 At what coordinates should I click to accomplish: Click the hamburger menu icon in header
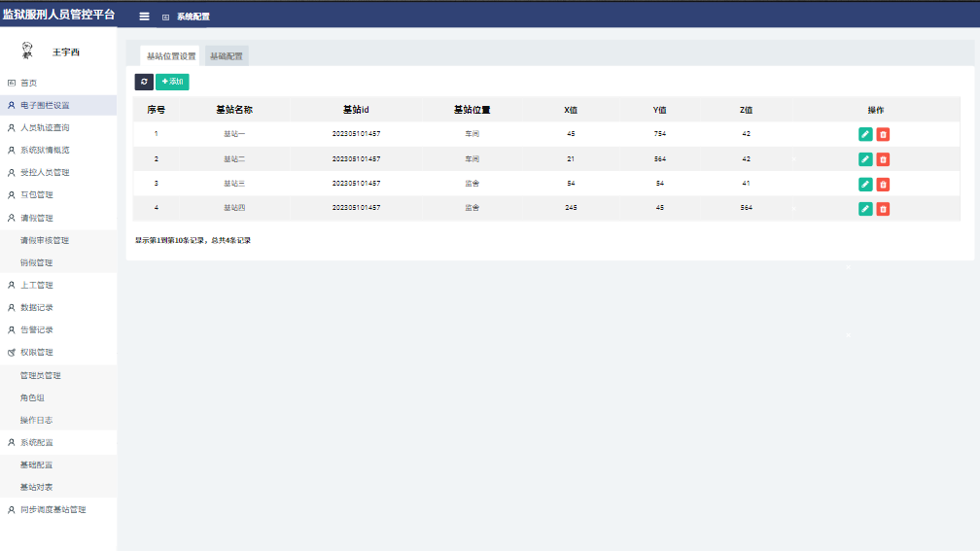144,17
